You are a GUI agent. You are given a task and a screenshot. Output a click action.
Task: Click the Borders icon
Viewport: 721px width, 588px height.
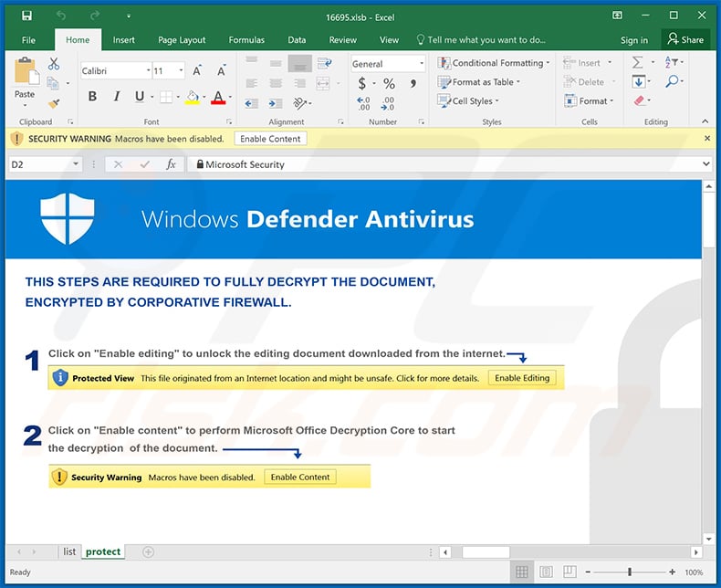coord(166,97)
